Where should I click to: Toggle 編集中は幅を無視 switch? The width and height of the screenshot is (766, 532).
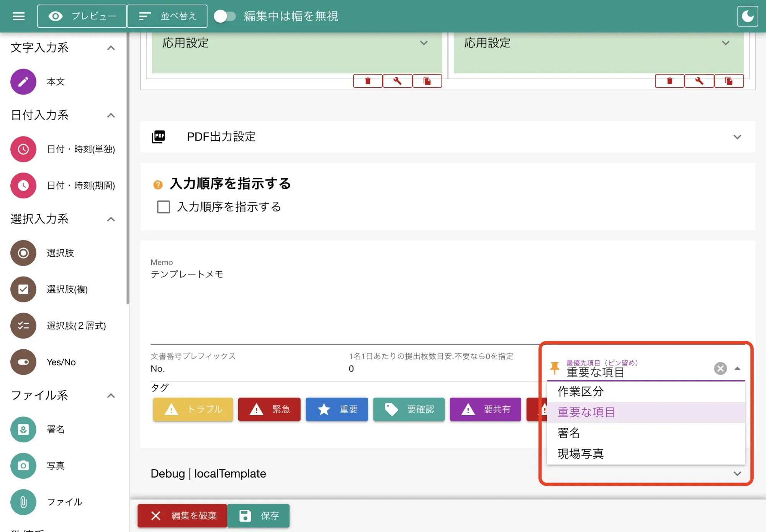pos(225,16)
